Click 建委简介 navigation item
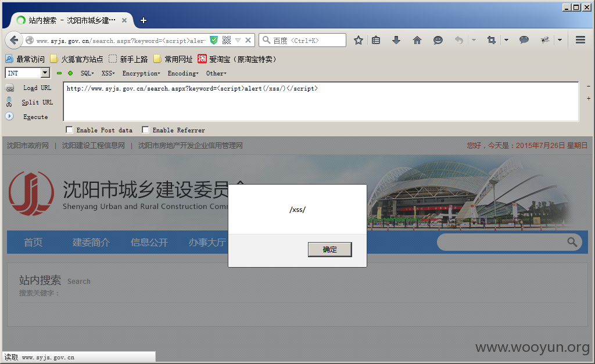Screen dimensions: 595x364 coord(91,242)
